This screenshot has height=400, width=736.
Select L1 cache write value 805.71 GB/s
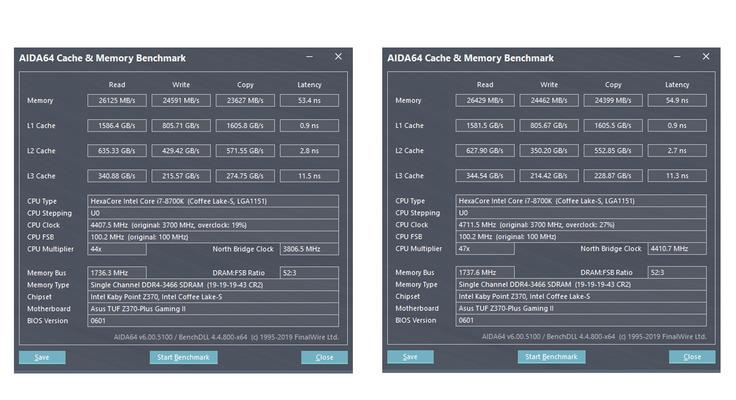(181, 126)
